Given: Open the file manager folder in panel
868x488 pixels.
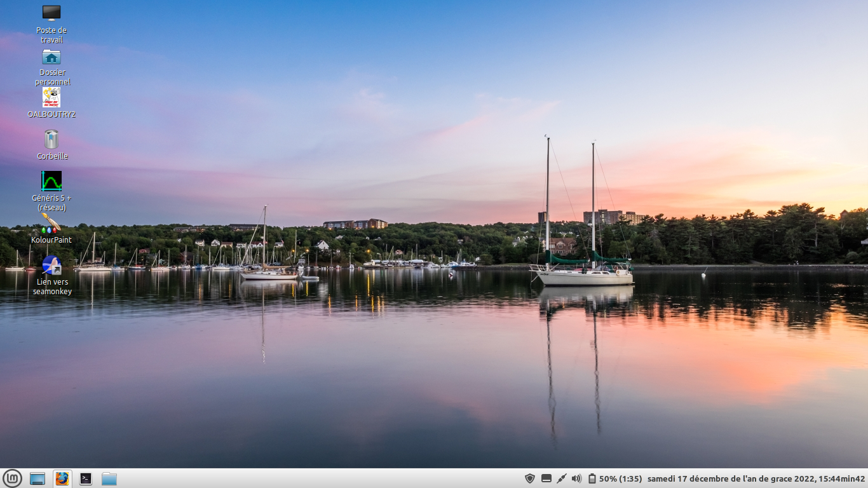Looking at the screenshot, I should click(x=109, y=478).
